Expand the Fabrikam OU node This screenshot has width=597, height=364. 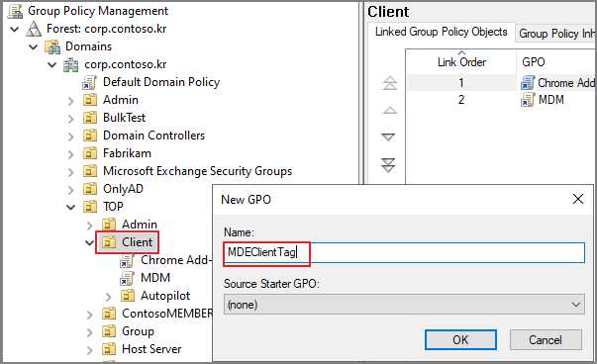pos(71,154)
